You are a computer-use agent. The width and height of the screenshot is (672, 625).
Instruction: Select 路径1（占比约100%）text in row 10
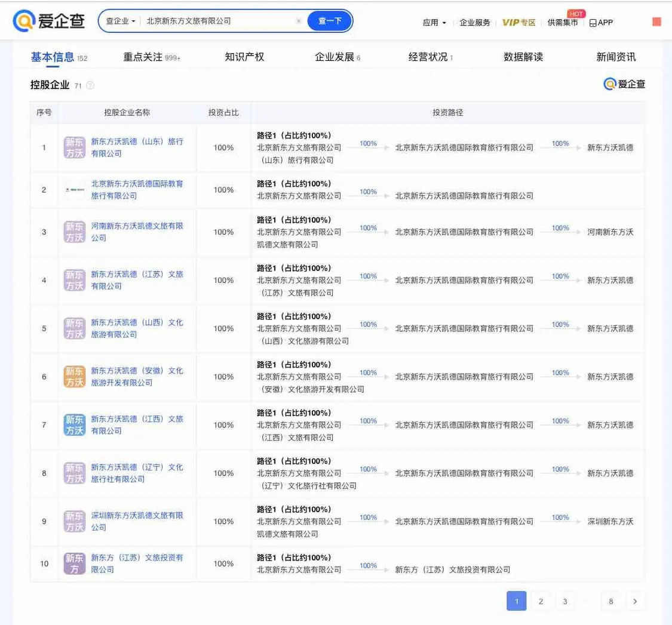294,558
